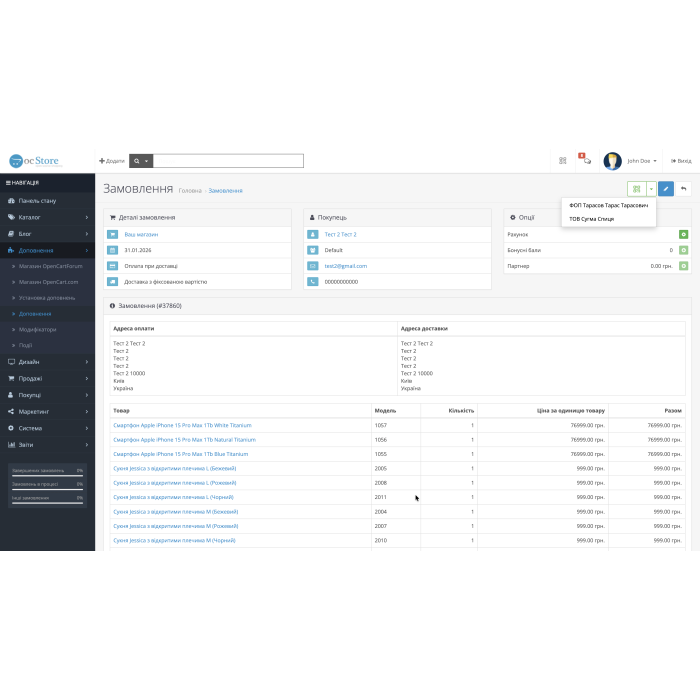Screen dimensions: 700x700
Task: Open the search type dropdown with magnifier
Action: pos(141,161)
